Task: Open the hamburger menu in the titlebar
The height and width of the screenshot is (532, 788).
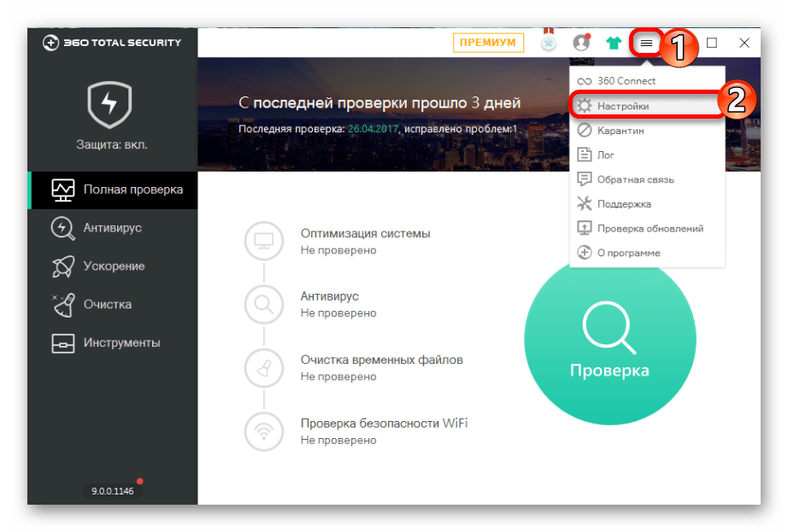Action: pyautogui.click(x=647, y=43)
